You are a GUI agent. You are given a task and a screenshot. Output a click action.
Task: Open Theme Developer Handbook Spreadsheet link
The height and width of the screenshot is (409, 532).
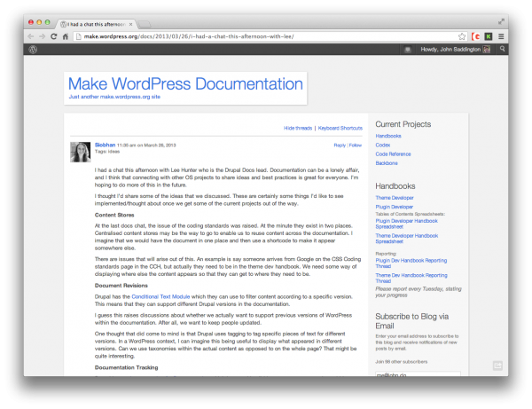tap(406, 239)
